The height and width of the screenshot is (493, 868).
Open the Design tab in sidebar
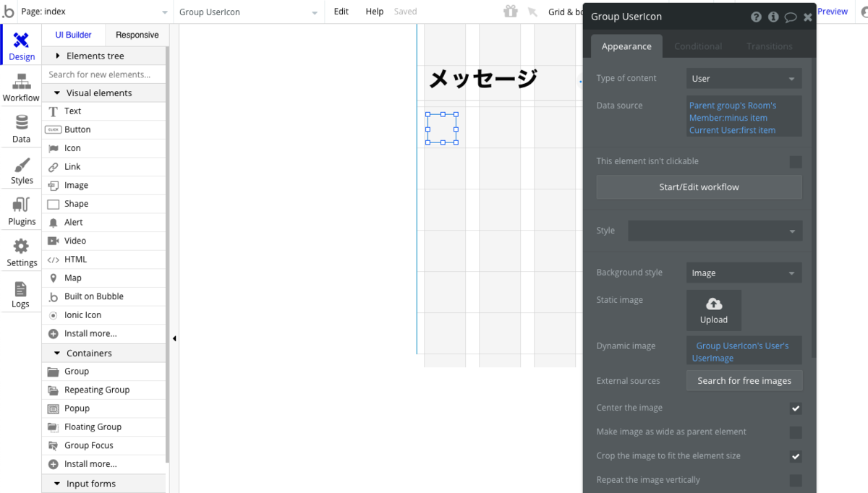21,46
